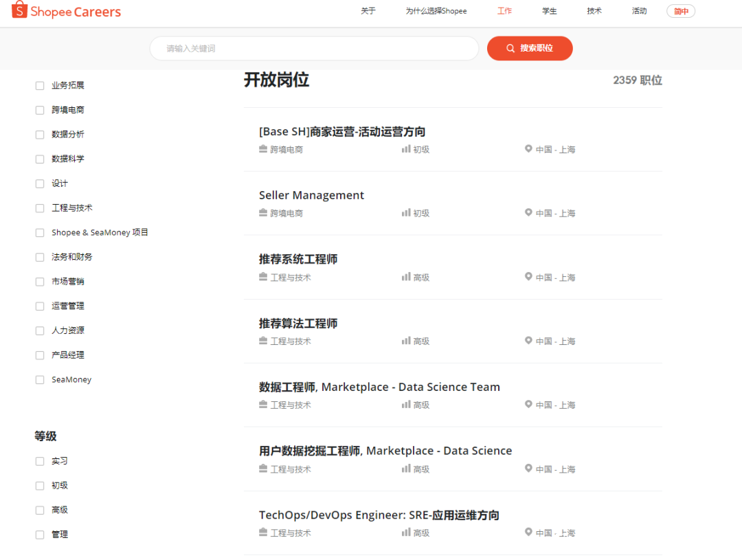Viewport: 742px width, 560px height.
Task: Tick the 人力资源 checkbox
Action: pyautogui.click(x=40, y=331)
